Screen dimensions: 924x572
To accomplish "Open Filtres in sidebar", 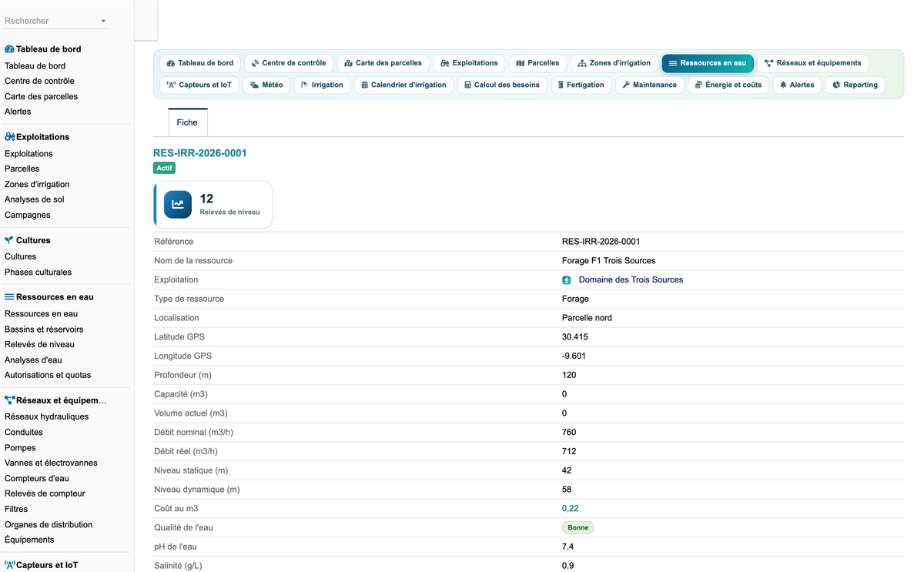I will tap(16, 510).
